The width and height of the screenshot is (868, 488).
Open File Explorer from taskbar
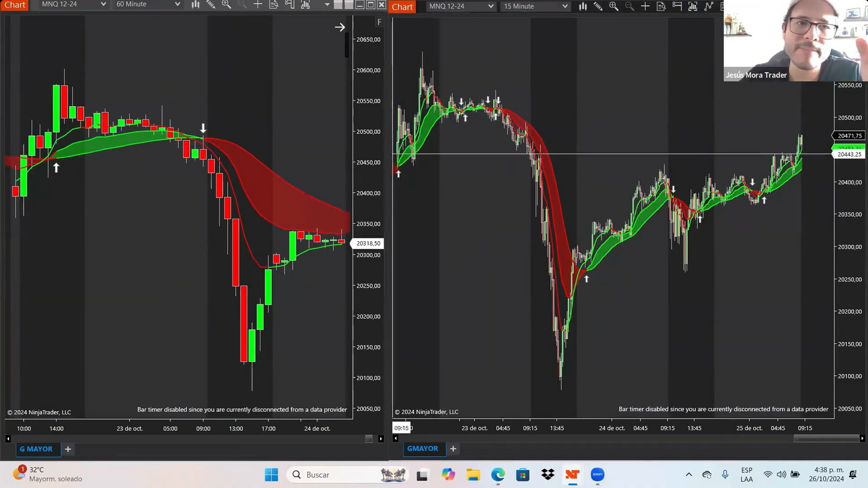[473, 475]
